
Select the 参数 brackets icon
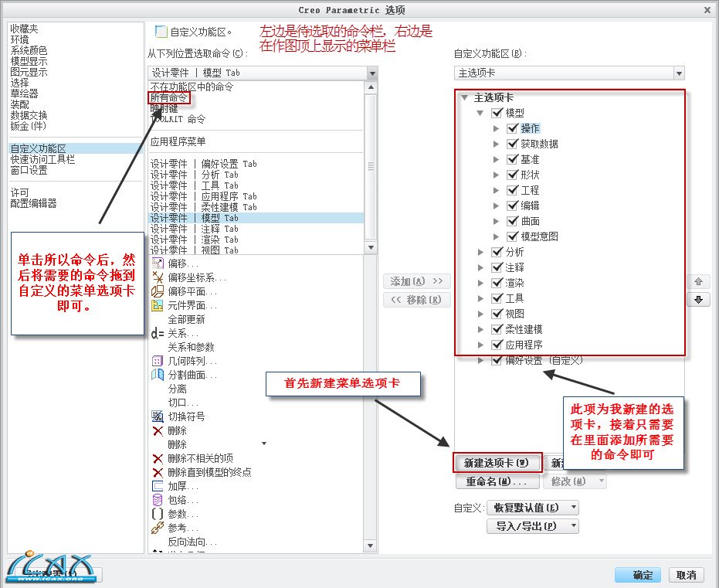pos(158,514)
